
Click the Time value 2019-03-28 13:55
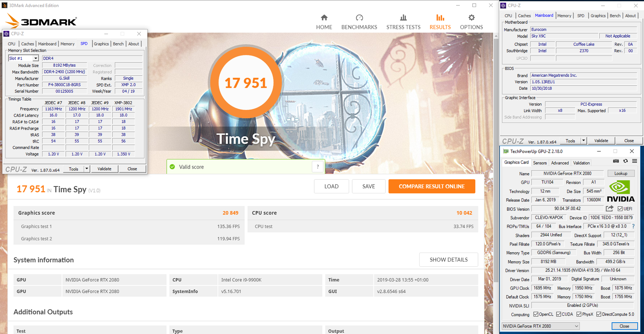click(402, 280)
